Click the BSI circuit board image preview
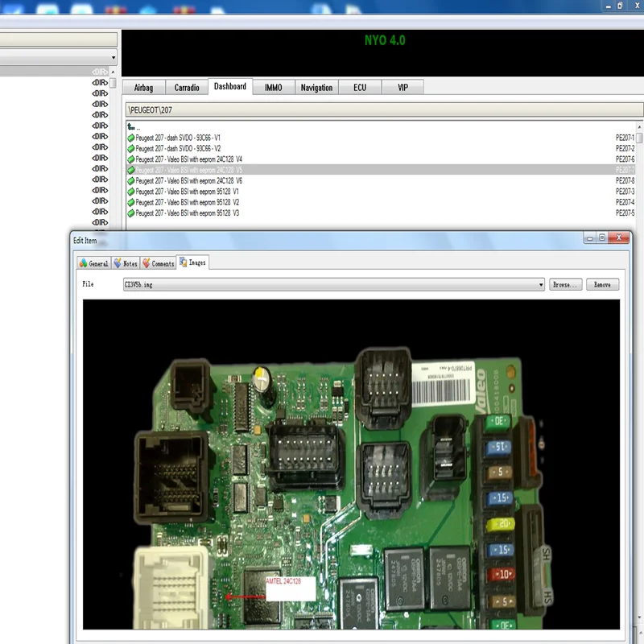The height and width of the screenshot is (644, 644). point(351,464)
